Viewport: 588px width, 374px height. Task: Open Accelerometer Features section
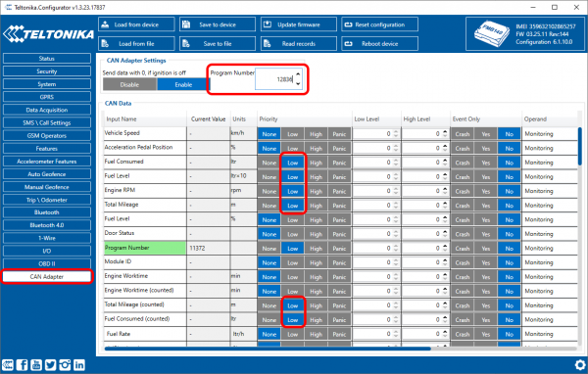coord(47,162)
